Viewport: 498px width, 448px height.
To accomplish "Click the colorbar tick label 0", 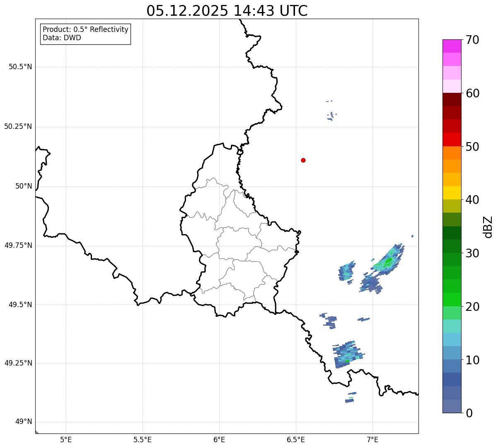I will (469, 413).
